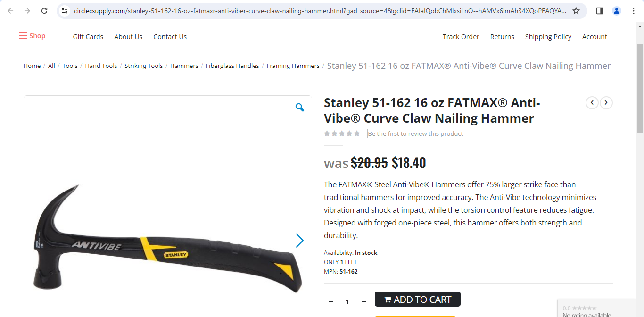Image resolution: width=644 pixels, height=317 pixels.
Task: Click the five-star rating control
Action: (342, 133)
